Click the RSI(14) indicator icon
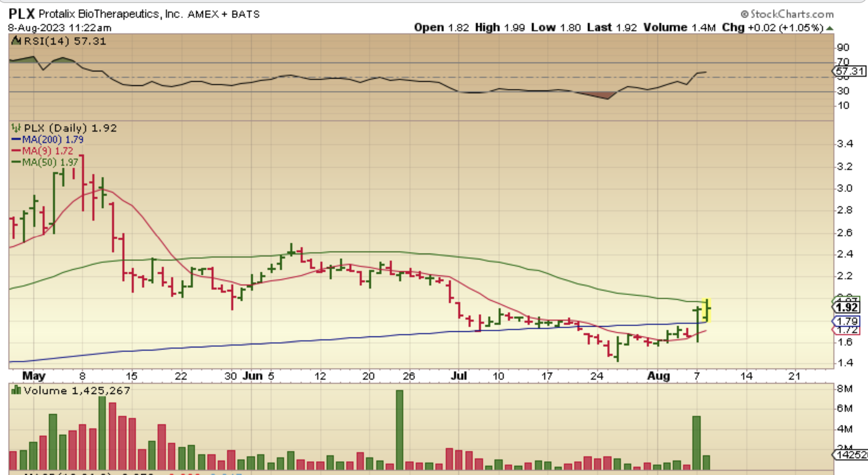The height and width of the screenshot is (475, 868). click(x=16, y=41)
